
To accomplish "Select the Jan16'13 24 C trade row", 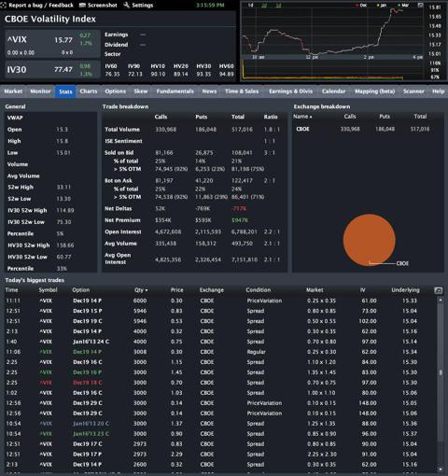I will (220, 342).
